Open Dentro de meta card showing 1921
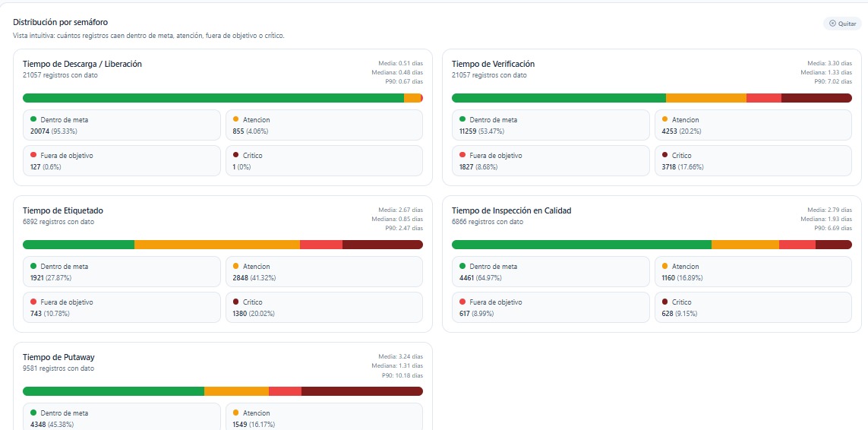The width and height of the screenshot is (868, 430). [x=122, y=271]
